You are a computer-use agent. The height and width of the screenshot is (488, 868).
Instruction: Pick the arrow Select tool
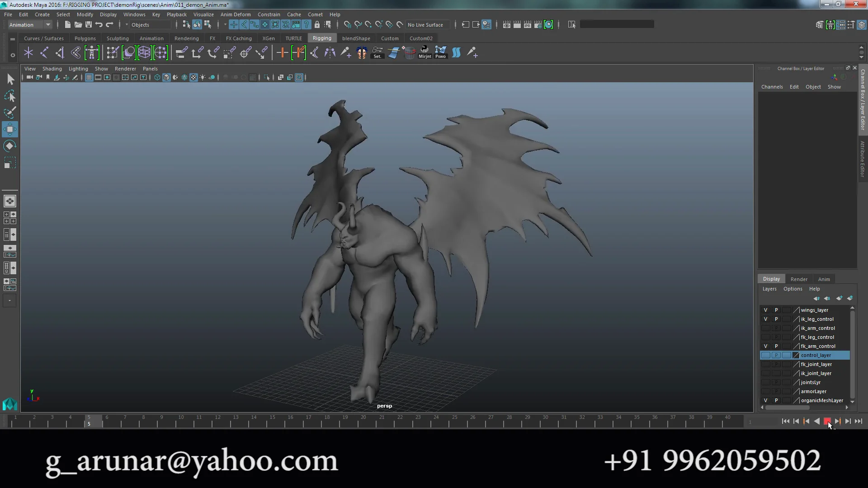click(10, 80)
